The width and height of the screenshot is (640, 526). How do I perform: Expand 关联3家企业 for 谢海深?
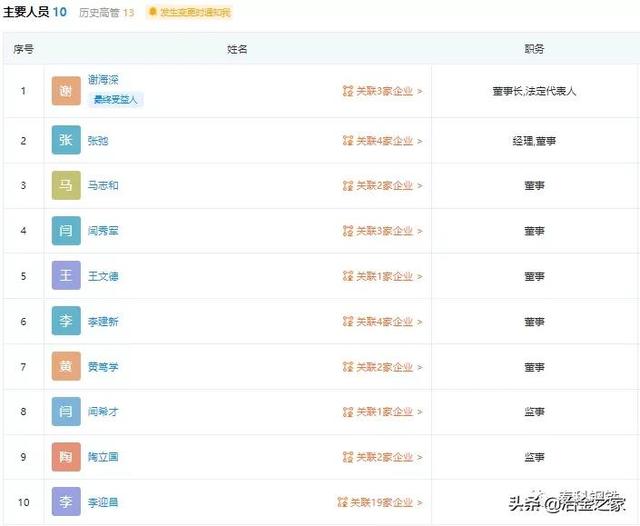pyautogui.click(x=382, y=91)
